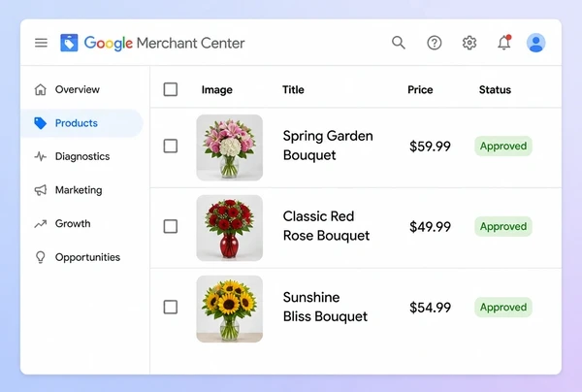This screenshot has width=582, height=392.
Task: Open the pink lily bouquet thumbnail
Action: click(x=229, y=147)
